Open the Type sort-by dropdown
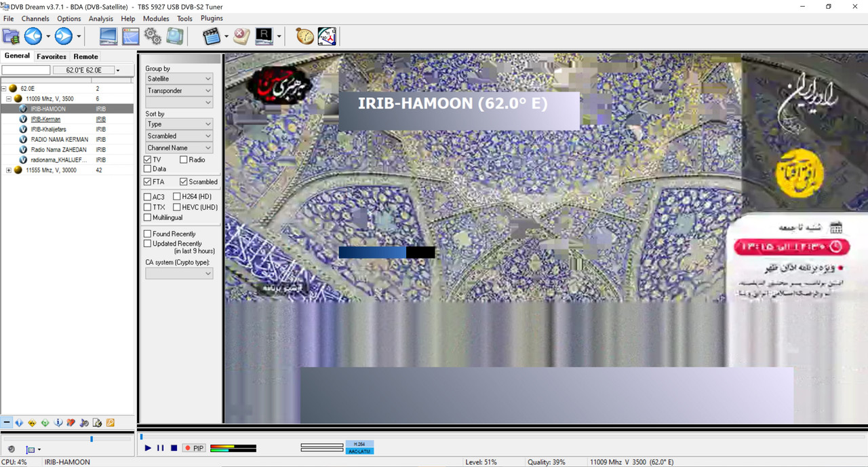 click(179, 124)
